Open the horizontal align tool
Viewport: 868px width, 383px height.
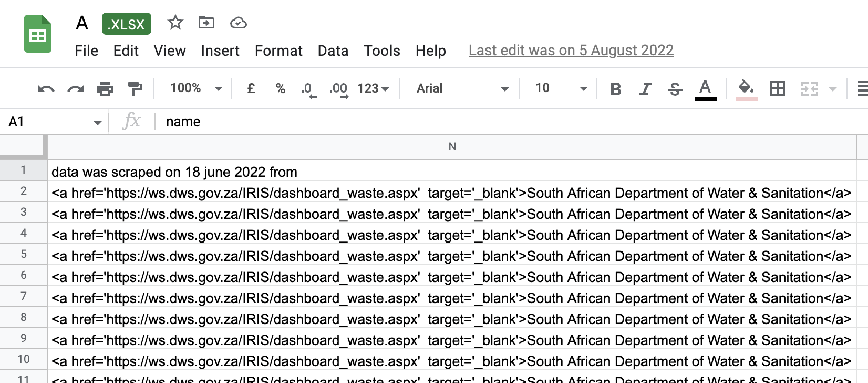[x=862, y=88]
